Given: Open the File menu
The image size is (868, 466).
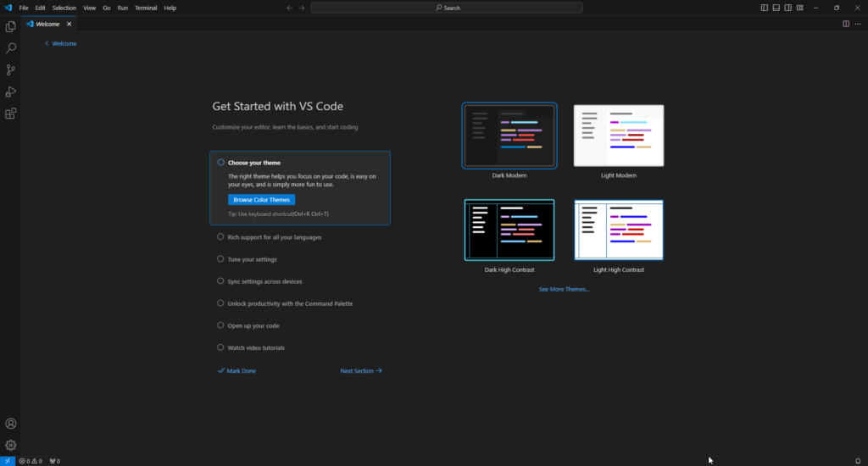Looking at the screenshot, I should [24, 8].
